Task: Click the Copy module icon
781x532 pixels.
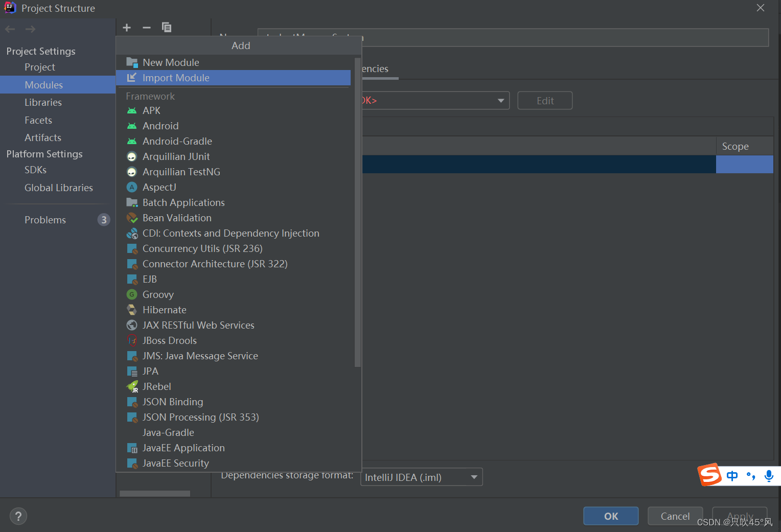Action: point(167,28)
